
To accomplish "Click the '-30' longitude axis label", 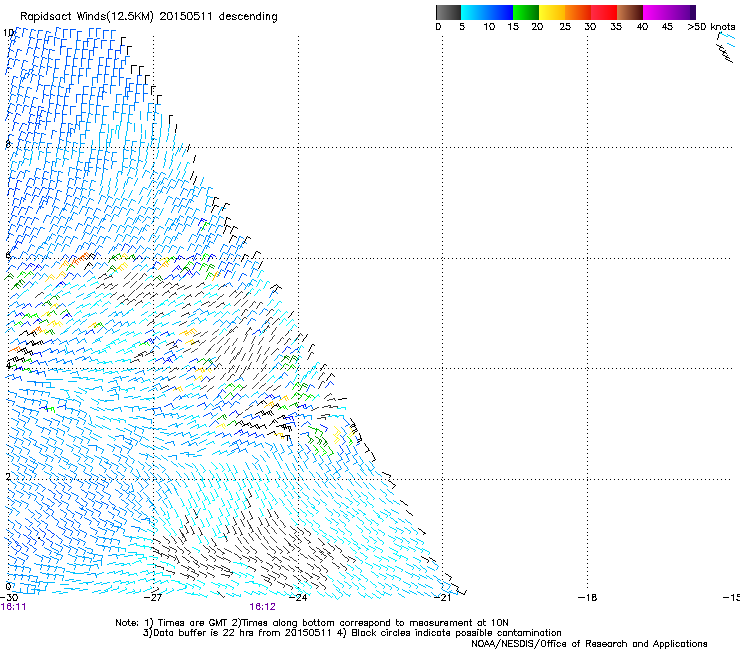I will point(9,598).
